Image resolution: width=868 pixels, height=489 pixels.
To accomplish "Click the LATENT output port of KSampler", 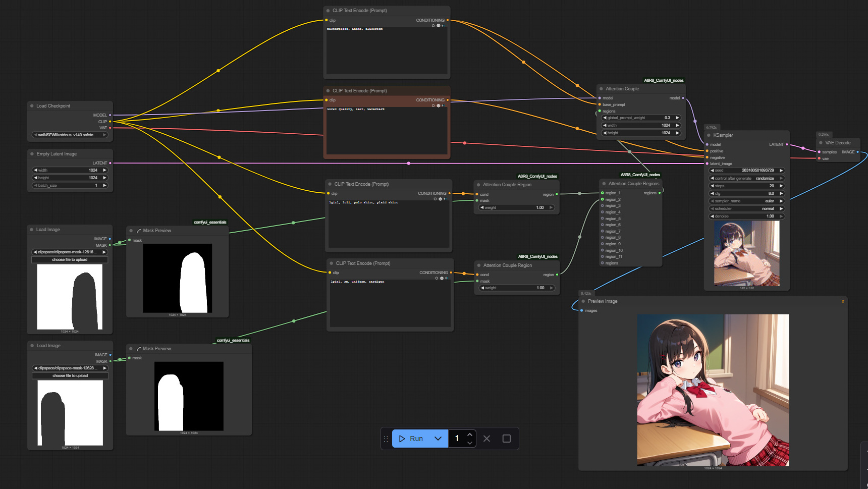I will point(787,144).
